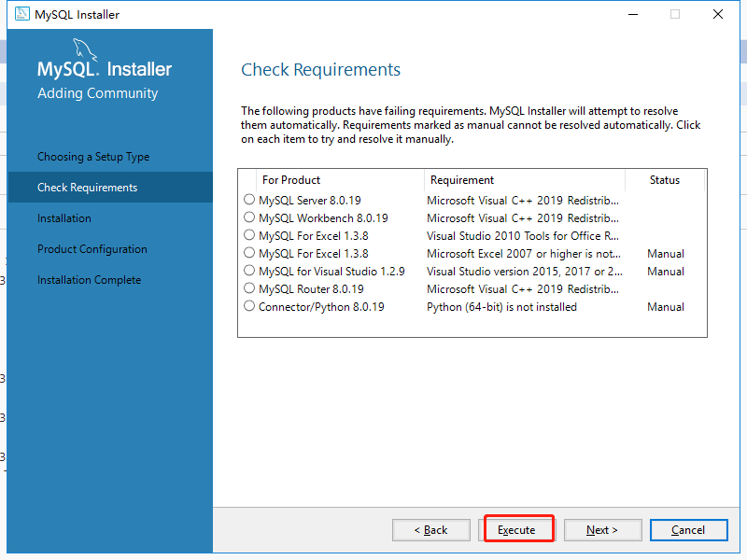The height and width of the screenshot is (560, 747).
Task: Close the MySQL Installer window
Action: click(718, 14)
